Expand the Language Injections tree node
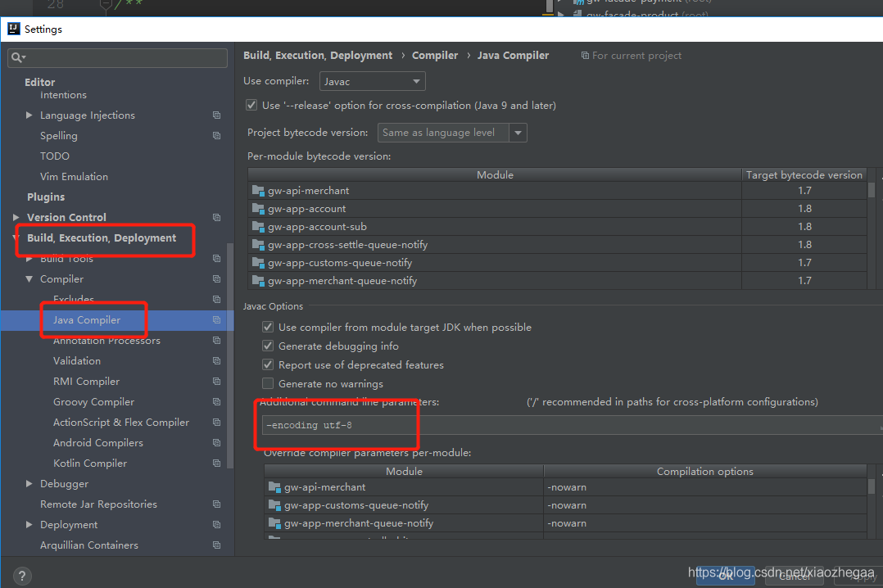This screenshot has width=883, height=588. click(29, 115)
